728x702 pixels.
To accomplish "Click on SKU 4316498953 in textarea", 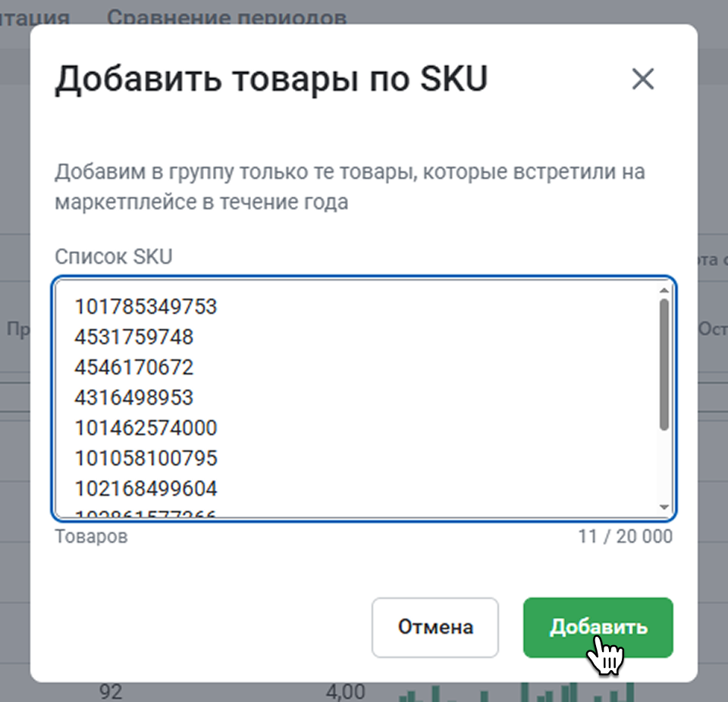I will tap(134, 397).
